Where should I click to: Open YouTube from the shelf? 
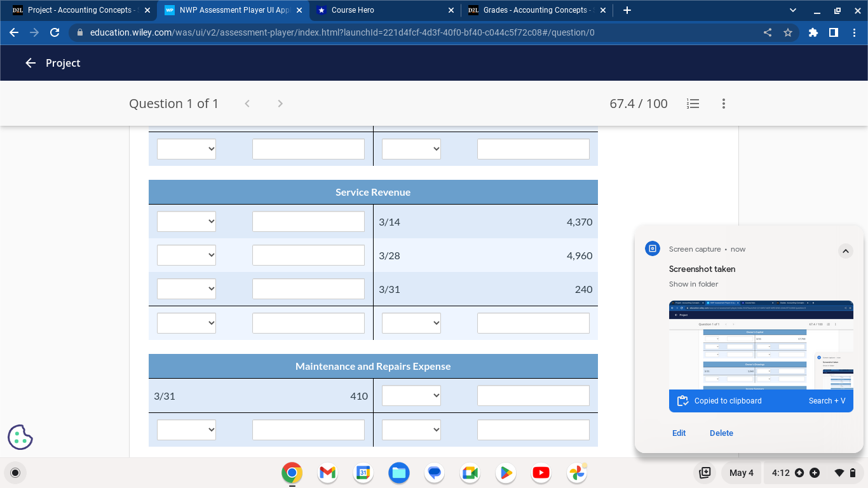click(x=541, y=473)
